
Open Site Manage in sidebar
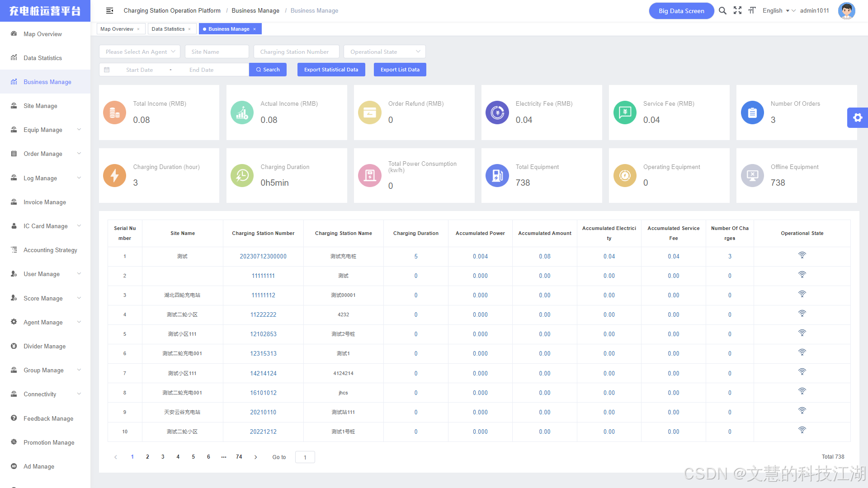pos(40,106)
